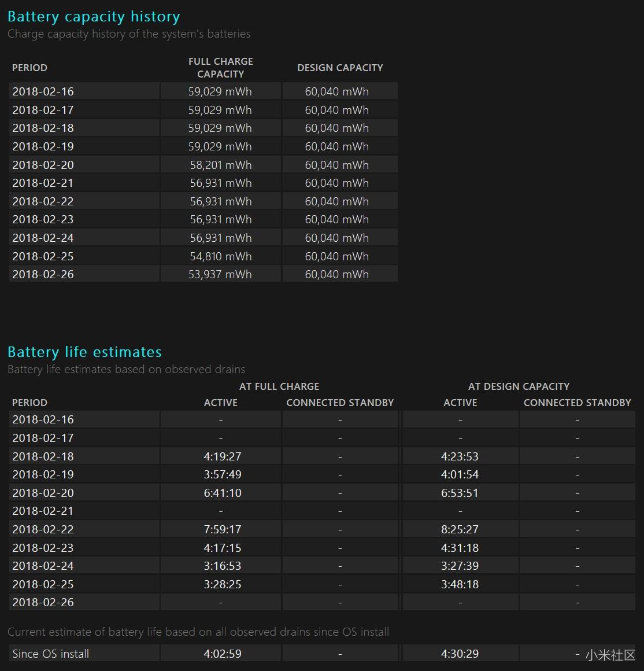Click 2018-02-16 in the capacity history table
644x671 pixels.
click(x=43, y=91)
